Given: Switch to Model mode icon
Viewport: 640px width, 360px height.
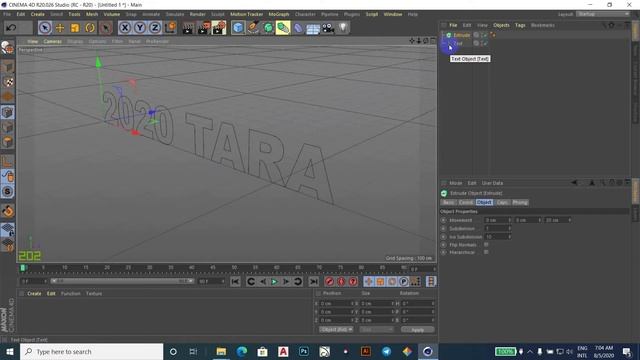Looking at the screenshot, I should pos(7,67).
